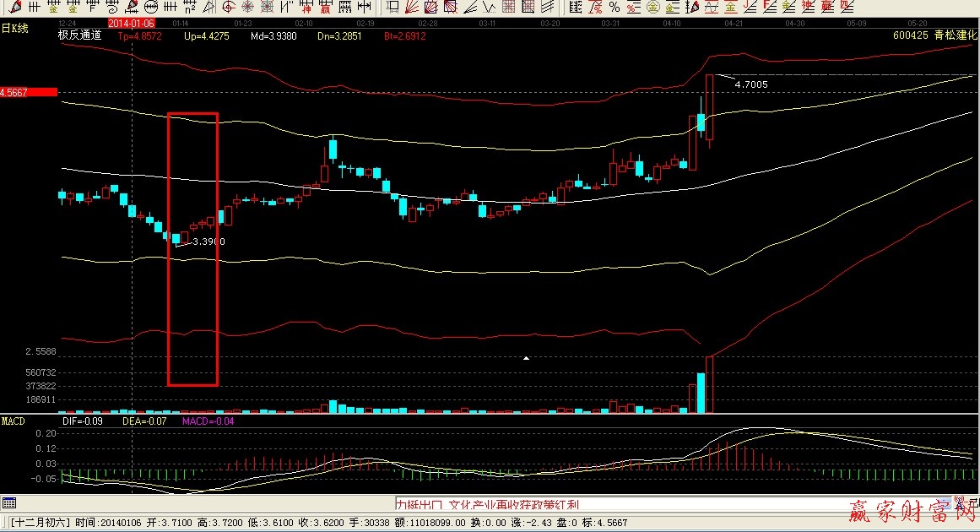
Task: Open the small grid icon at bottom-left
Action: pyautogui.click(x=8, y=503)
